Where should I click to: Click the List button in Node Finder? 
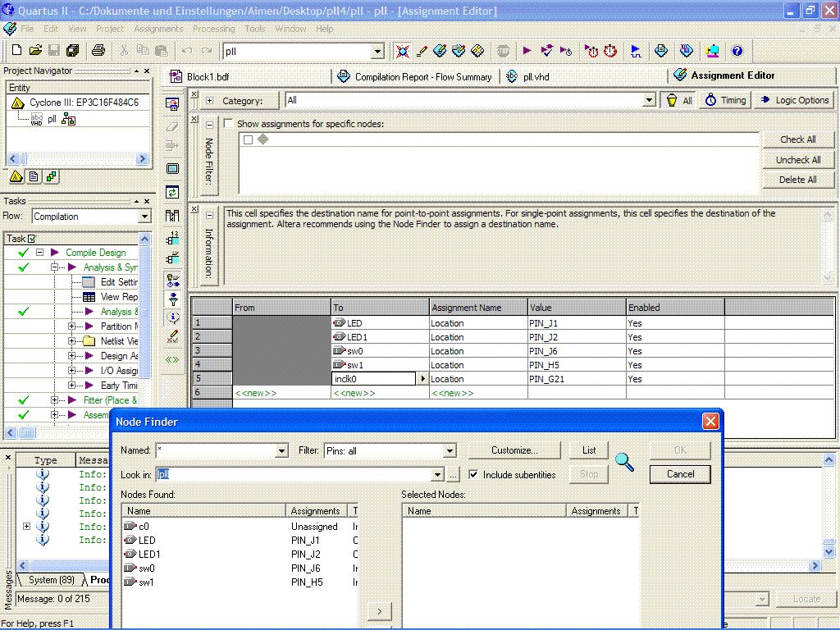coord(589,450)
